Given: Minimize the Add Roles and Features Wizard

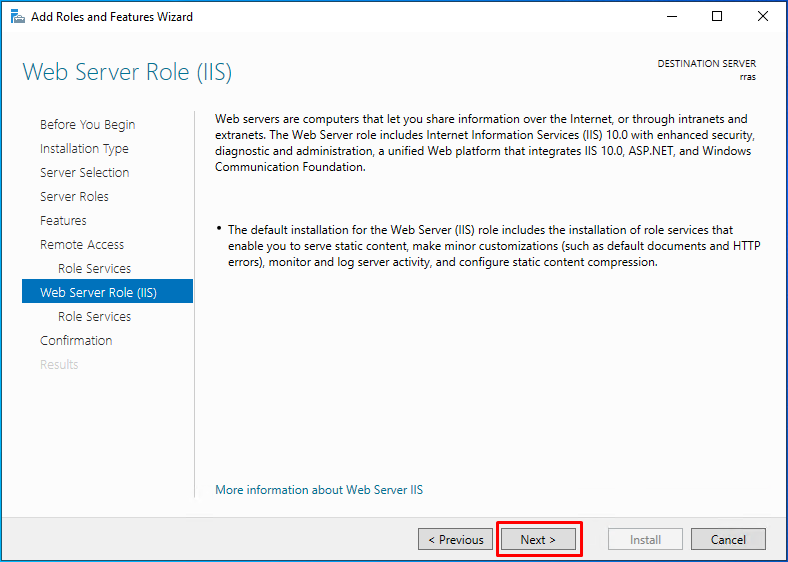Looking at the screenshot, I should (x=672, y=17).
